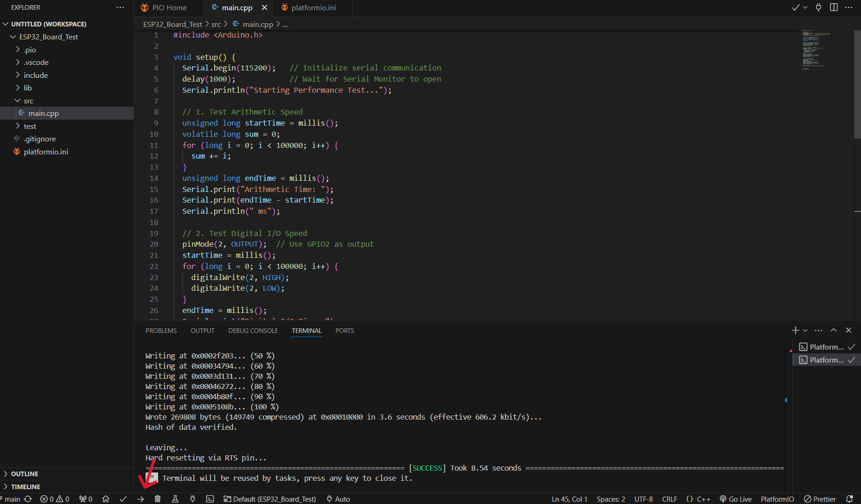The width and height of the screenshot is (861, 504).
Task: Click the PlatformIO build checkmark in editor title
Action: tap(796, 7)
